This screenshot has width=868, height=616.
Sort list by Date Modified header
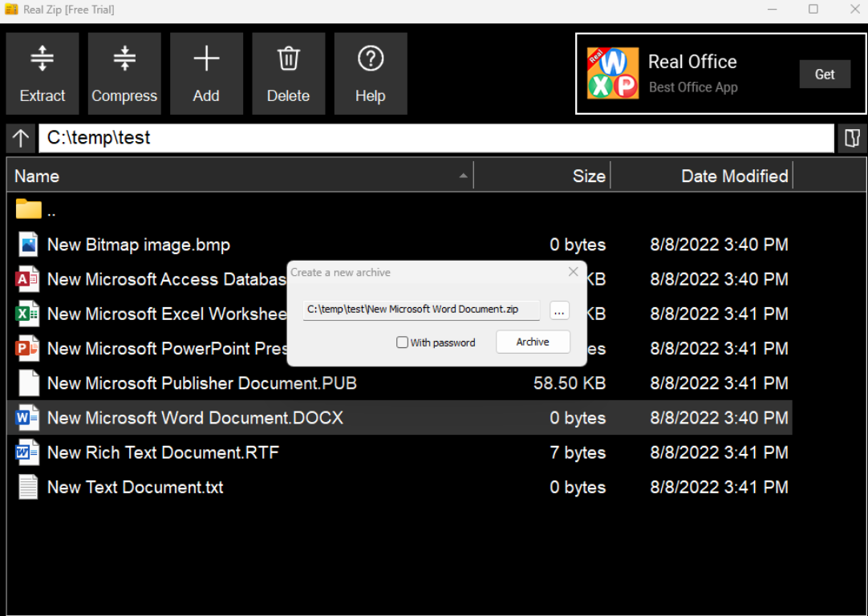coord(702,176)
